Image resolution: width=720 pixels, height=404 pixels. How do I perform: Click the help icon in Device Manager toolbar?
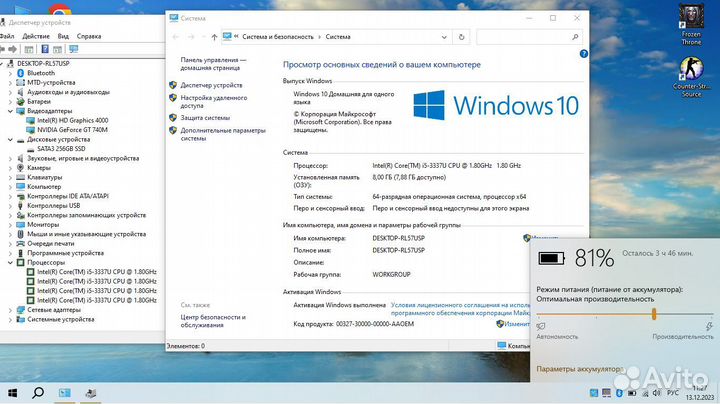tap(45, 49)
